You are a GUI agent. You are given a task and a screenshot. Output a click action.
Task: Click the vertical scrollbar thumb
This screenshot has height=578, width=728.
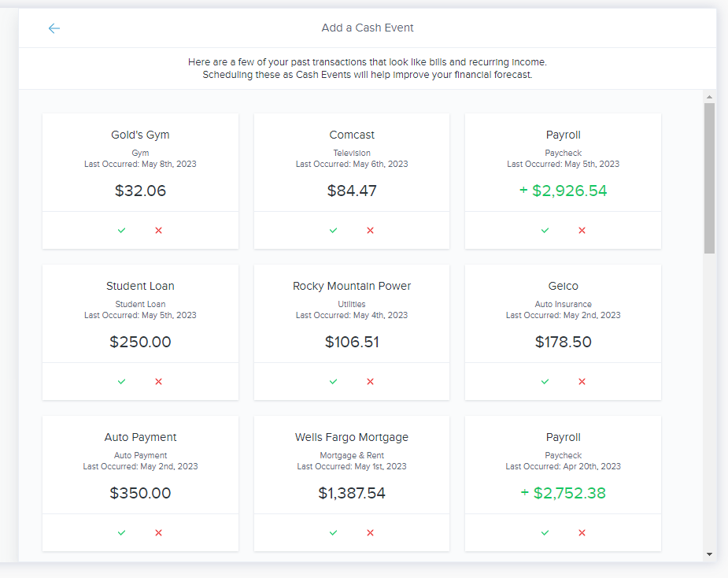[x=709, y=178]
